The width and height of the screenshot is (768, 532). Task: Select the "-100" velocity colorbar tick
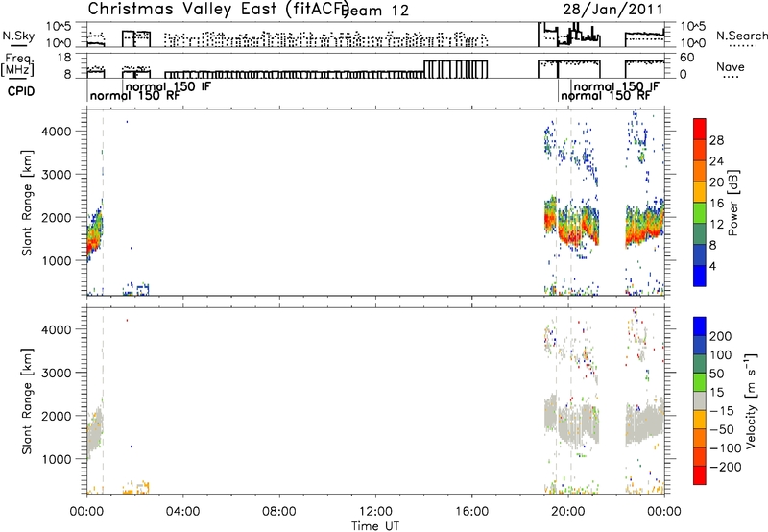click(725, 448)
